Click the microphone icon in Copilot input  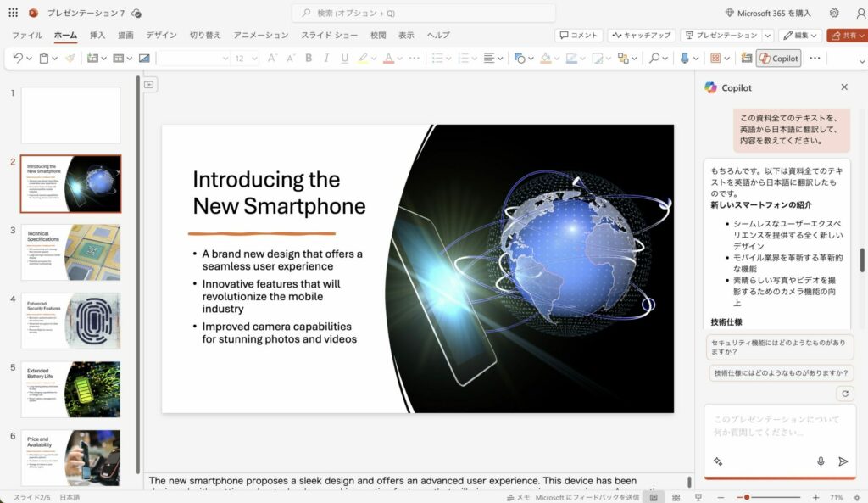pos(821,461)
